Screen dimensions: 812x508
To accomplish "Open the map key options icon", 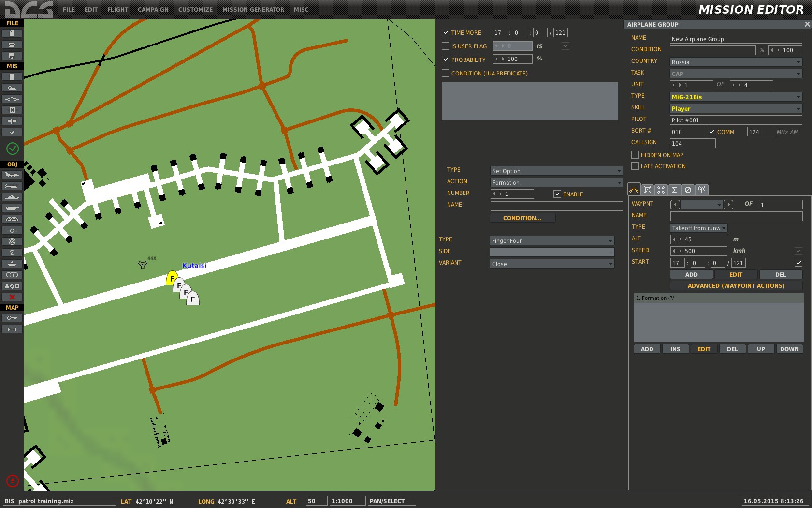I will 12,318.
